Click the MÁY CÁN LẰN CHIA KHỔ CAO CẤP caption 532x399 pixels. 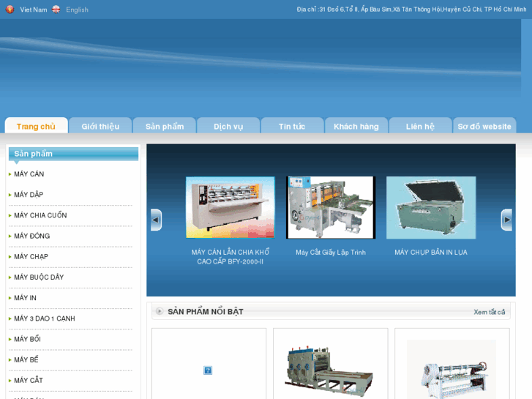tap(231, 257)
